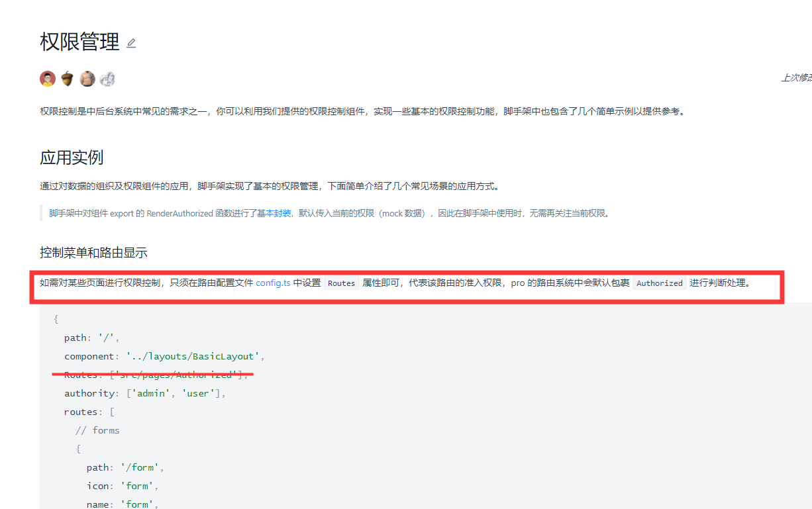Click RenderAuthorized in the quoted note
812x509 pixels.
(179, 213)
